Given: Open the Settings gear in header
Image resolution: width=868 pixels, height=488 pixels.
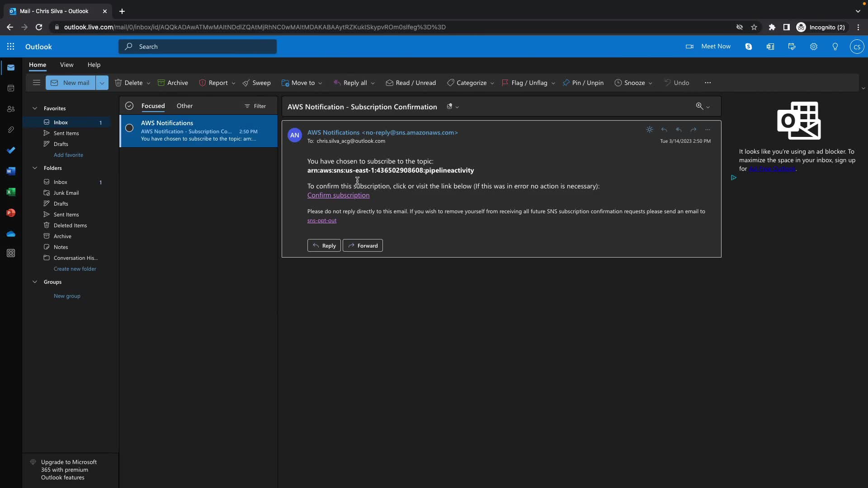Looking at the screenshot, I should (813, 47).
